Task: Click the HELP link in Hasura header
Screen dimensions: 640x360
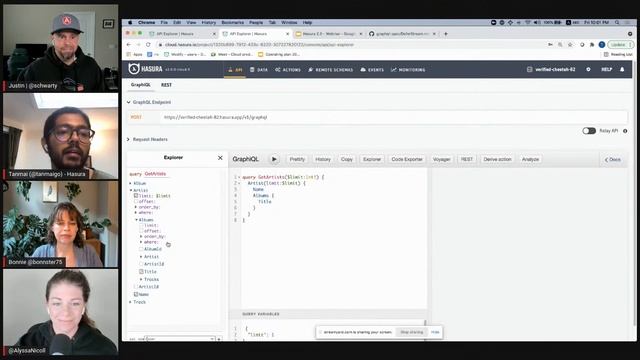Action: pyautogui.click(x=607, y=69)
